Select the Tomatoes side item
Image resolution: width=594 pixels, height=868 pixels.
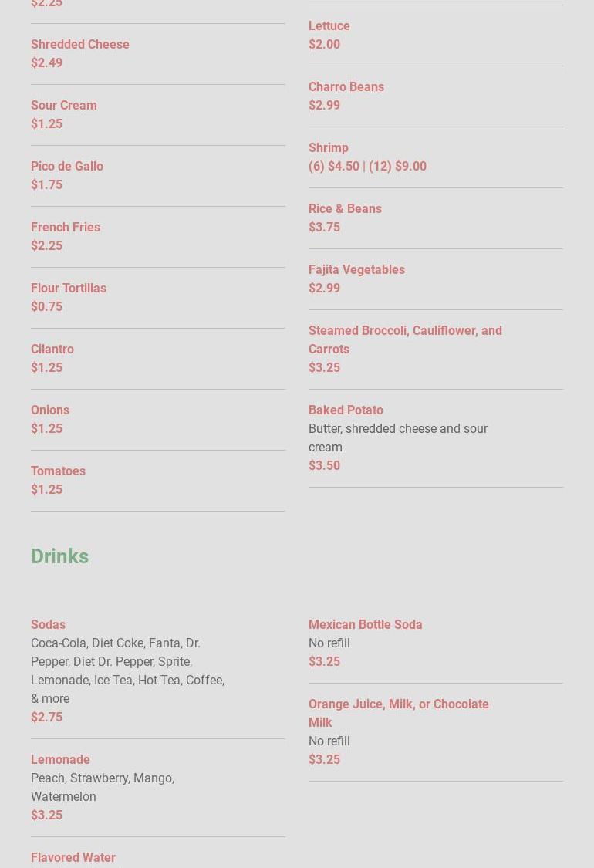59,471
